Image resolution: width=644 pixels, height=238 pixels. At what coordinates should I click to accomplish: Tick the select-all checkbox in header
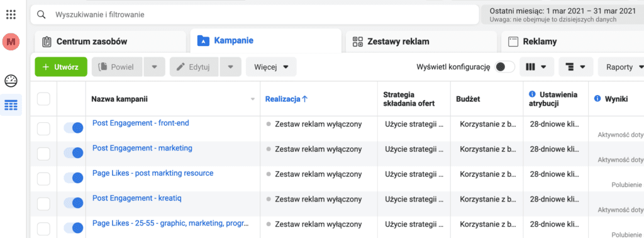(x=43, y=99)
